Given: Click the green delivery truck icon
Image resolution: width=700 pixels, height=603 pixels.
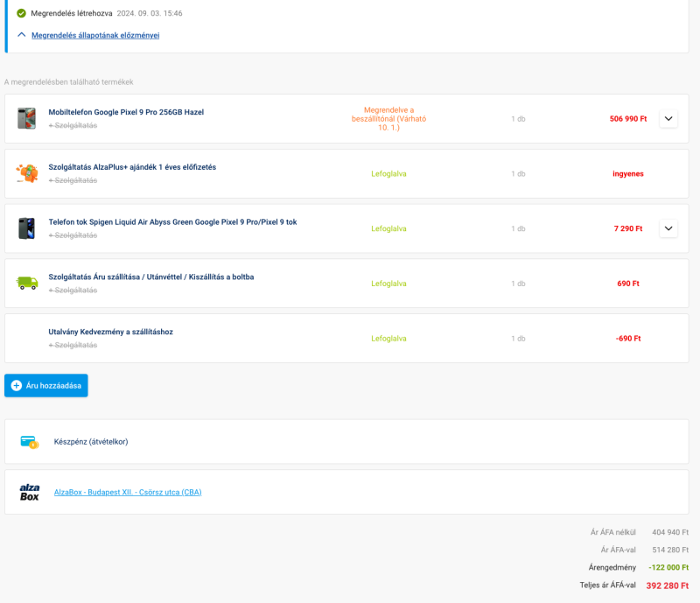Looking at the screenshot, I should click(x=27, y=283).
